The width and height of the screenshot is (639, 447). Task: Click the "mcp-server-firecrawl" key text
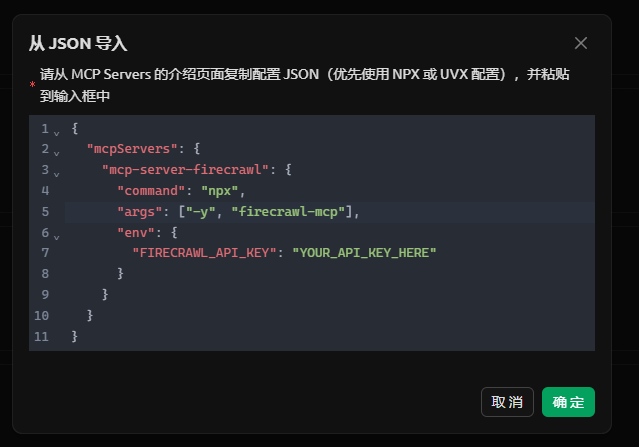pos(185,170)
